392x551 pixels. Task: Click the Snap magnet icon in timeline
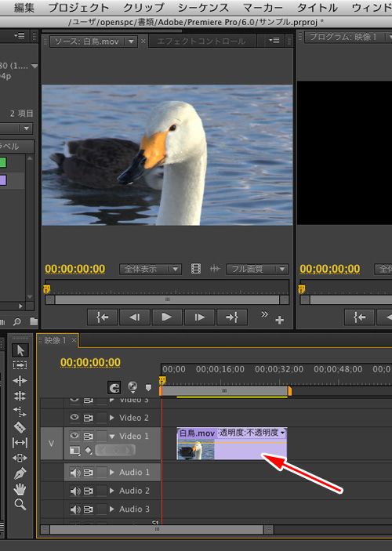pyautogui.click(x=114, y=388)
